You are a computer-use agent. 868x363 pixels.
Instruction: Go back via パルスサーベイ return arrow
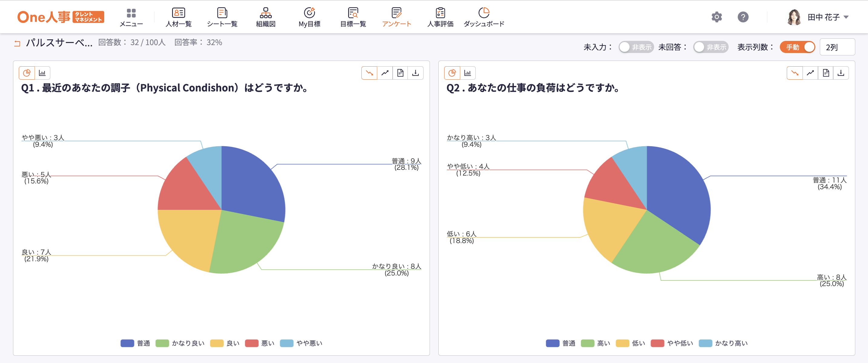(x=17, y=43)
